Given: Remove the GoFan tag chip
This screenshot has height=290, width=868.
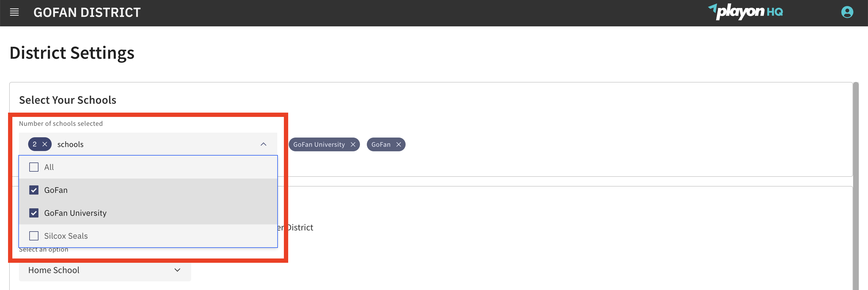Looking at the screenshot, I should 398,145.
